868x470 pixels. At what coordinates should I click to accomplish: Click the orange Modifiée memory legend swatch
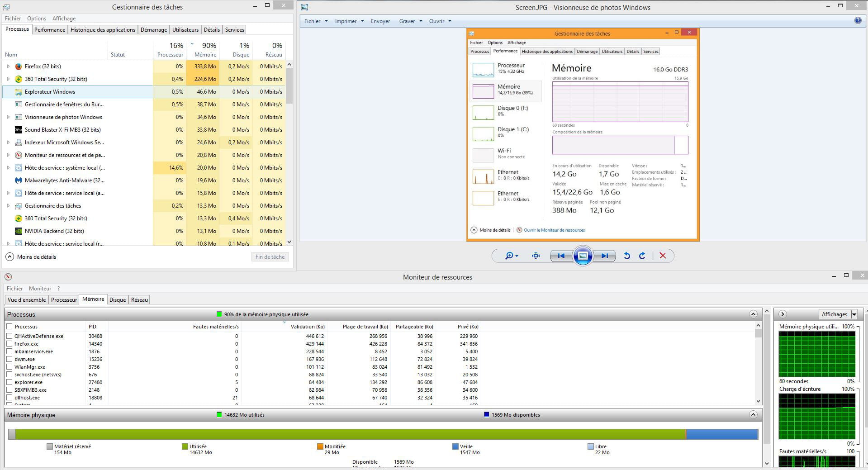(320, 446)
